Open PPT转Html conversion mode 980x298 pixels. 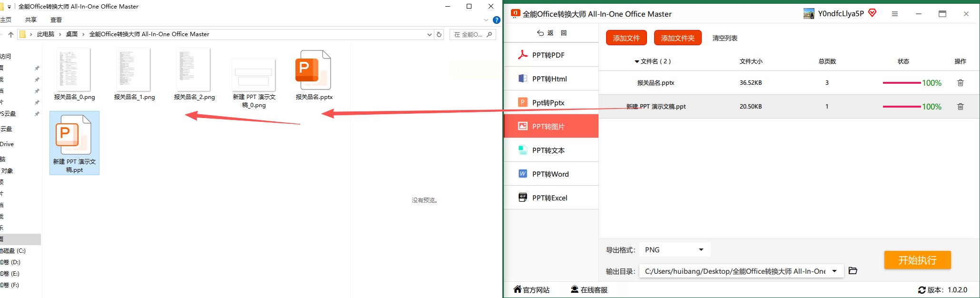click(x=551, y=79)
